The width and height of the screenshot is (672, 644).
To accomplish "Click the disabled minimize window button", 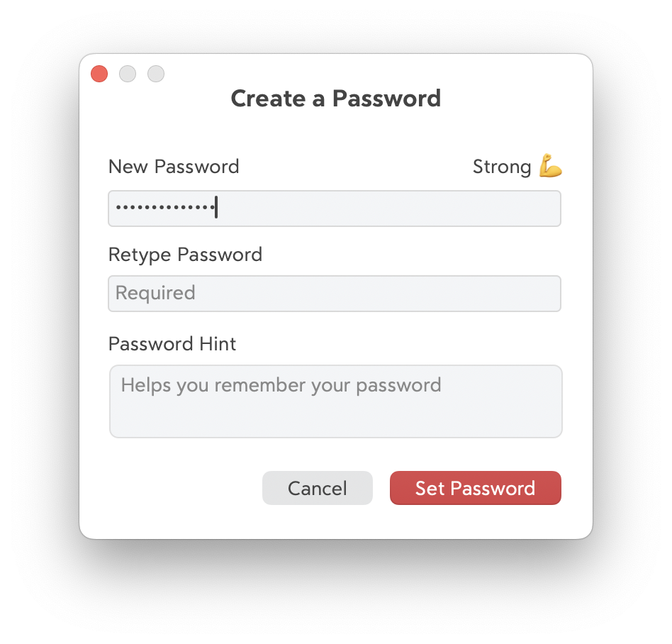I will (128, 74).
